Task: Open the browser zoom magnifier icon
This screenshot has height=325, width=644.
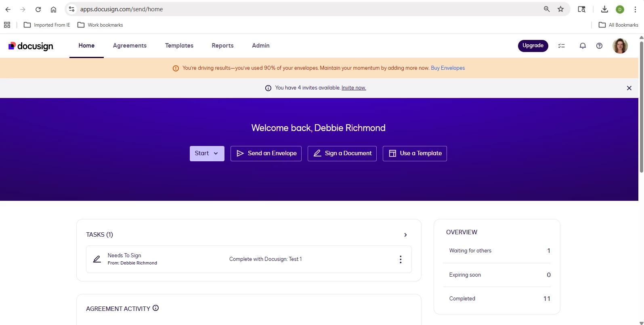Action: tap(547, 9)
